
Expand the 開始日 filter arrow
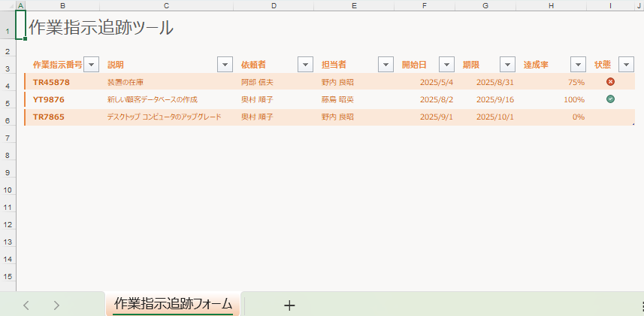pyautogui.click(x=446, y=65)
